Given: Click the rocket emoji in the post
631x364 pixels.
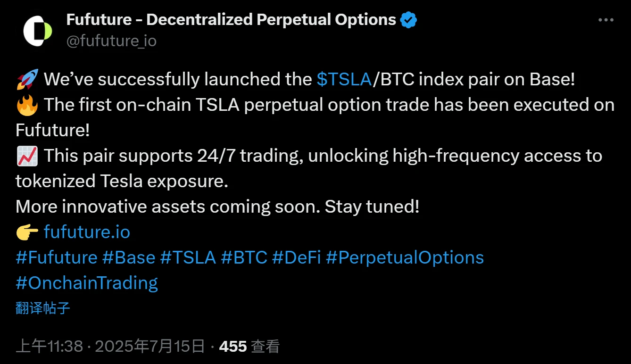Looking at the screenshot, I should (x=26, y=78).
